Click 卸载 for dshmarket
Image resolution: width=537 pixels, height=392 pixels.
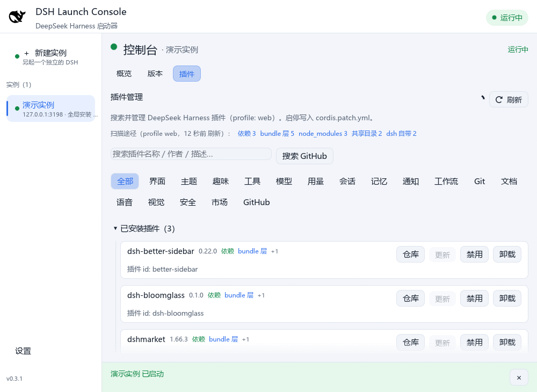(507, 343)
